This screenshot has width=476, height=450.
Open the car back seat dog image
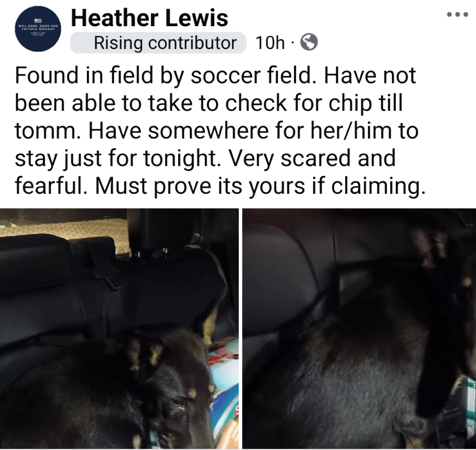pyautogui.click(x=119, y=329)
